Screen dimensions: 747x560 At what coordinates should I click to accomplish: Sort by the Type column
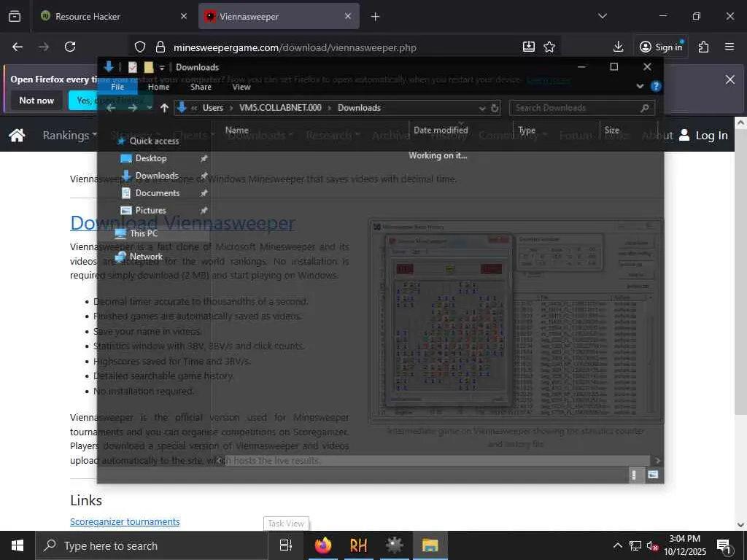tap(527, 130)
